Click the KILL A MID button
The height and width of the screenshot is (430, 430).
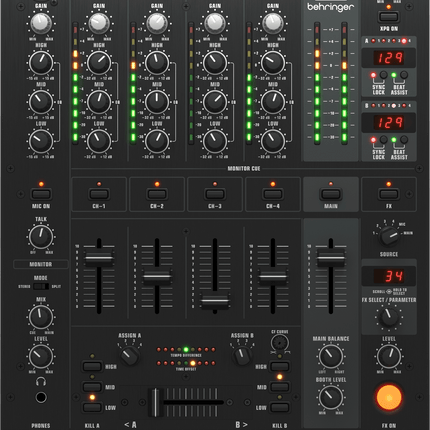(92, 387)
